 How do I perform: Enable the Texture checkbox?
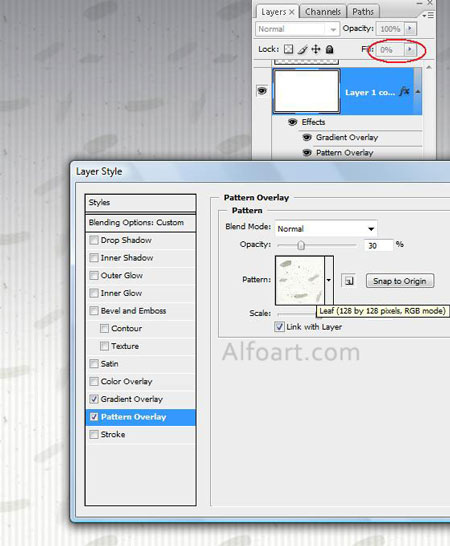coord(104,346)
